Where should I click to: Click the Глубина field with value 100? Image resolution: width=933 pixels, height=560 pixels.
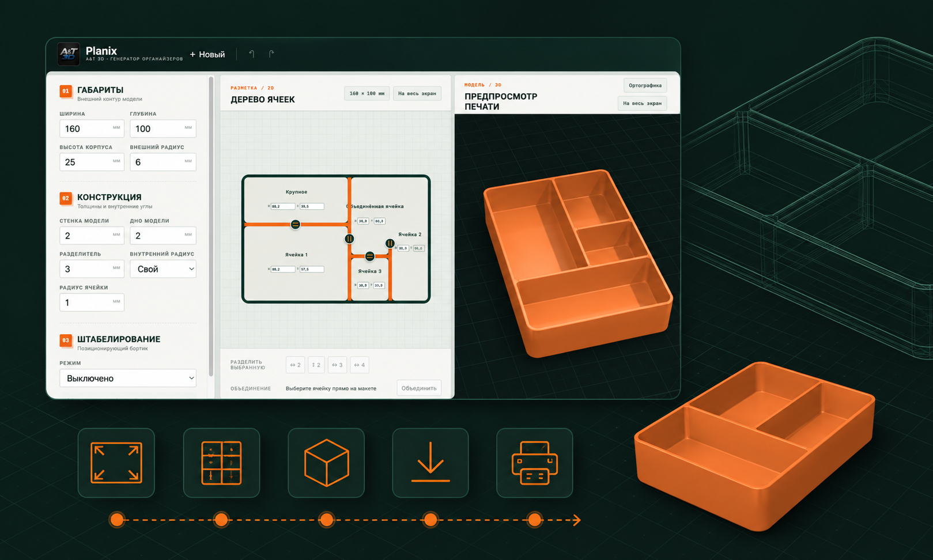click(x=163, y=128)
